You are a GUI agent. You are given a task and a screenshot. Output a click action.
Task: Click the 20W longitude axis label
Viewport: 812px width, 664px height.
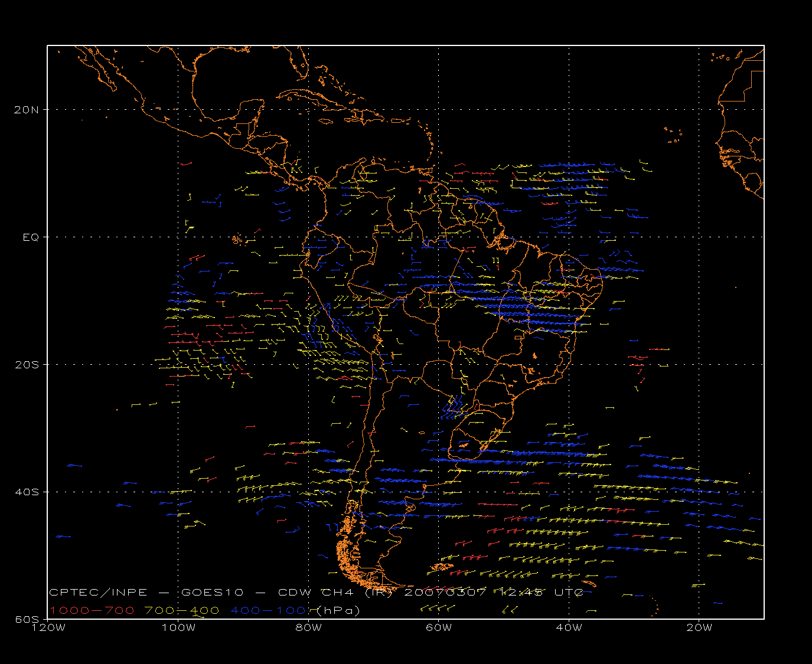699,627
